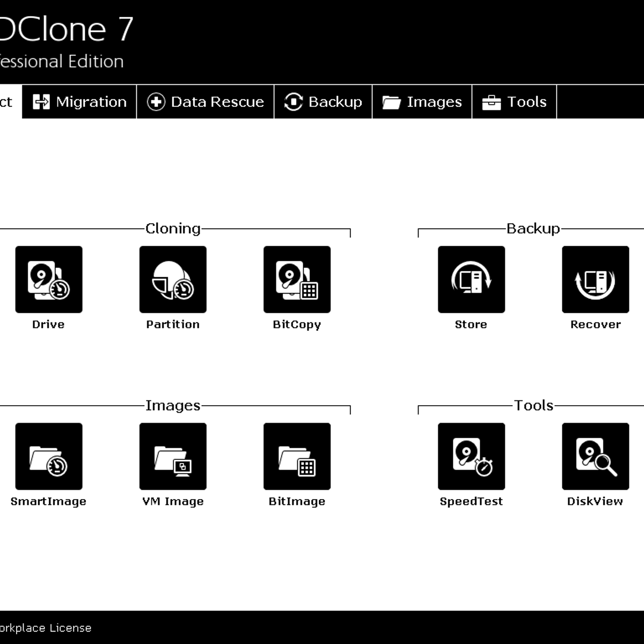Click the Workplace License status text

tap(46, 628)
